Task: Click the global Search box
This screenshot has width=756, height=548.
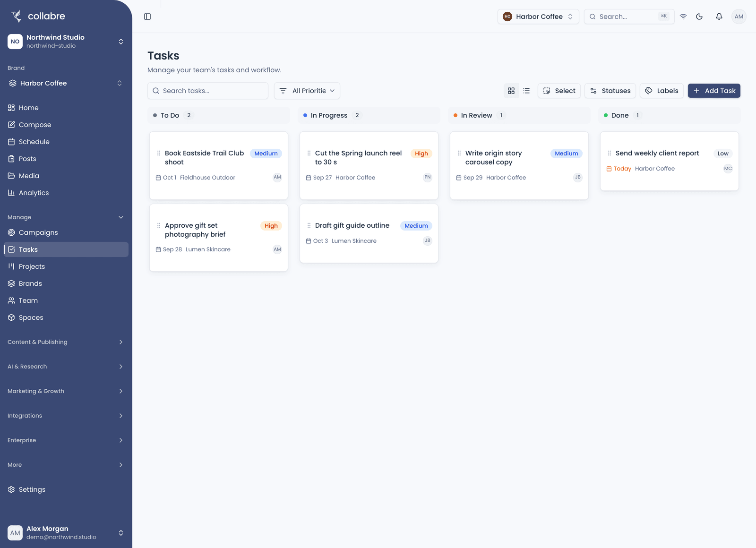Action: (629, 17)
